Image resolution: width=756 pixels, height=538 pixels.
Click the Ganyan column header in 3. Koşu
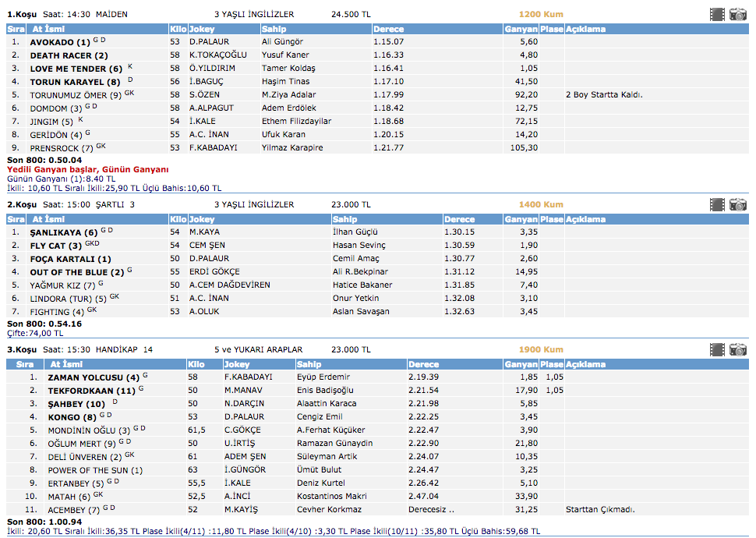coord(520,364)
